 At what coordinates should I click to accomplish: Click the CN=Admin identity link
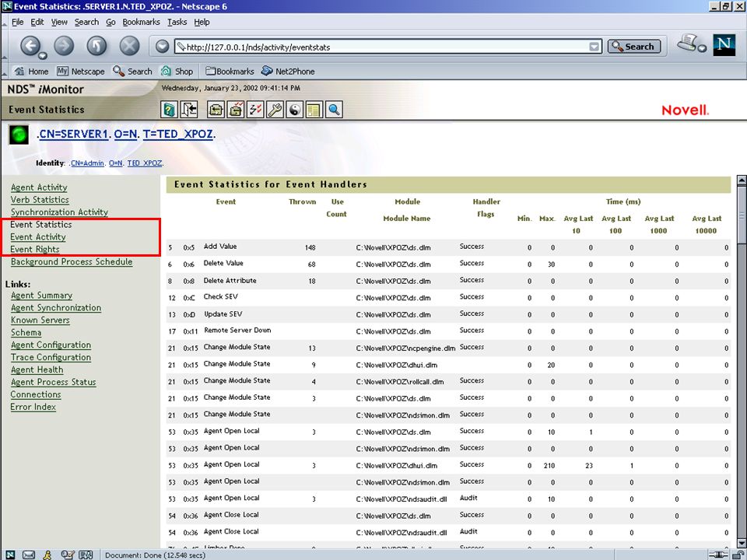coord(86,163)
